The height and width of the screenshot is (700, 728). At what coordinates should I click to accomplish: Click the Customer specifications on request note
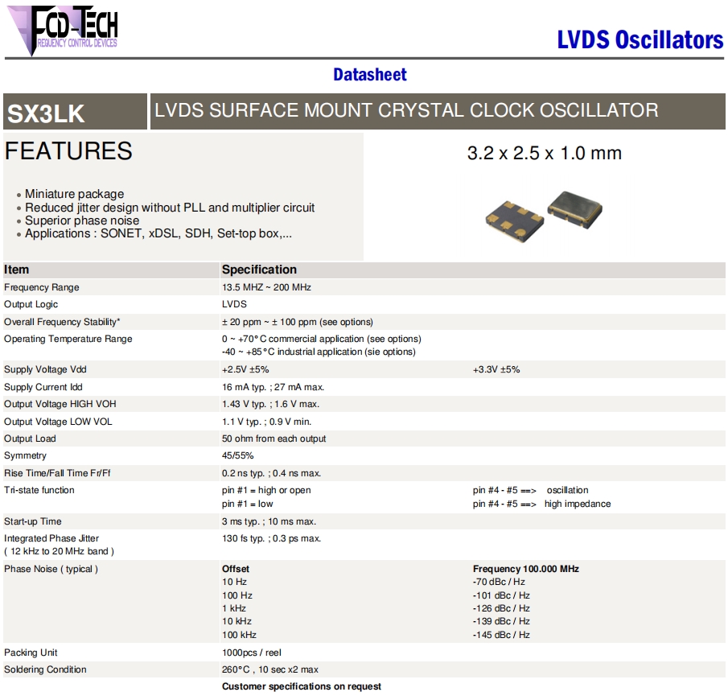click(x=302, y=686)
